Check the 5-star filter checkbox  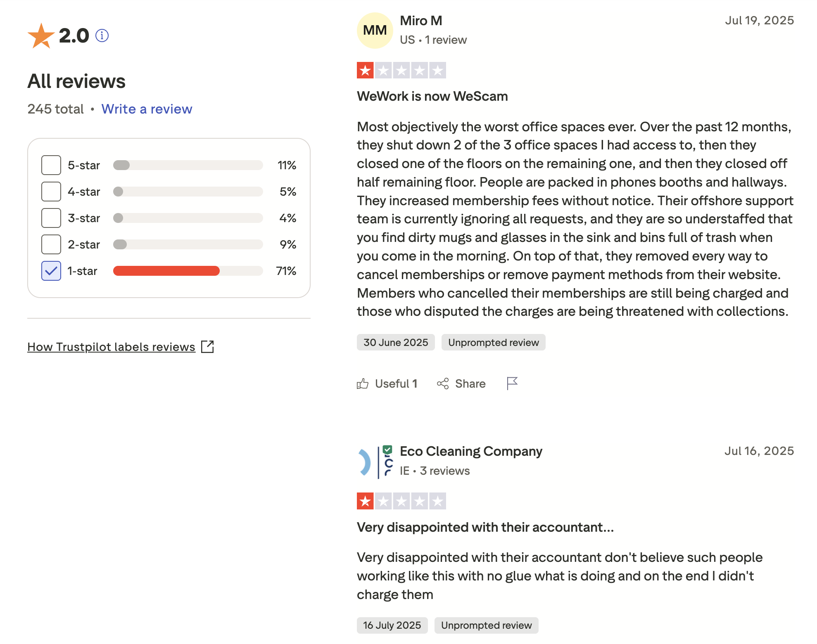[51, 165]
